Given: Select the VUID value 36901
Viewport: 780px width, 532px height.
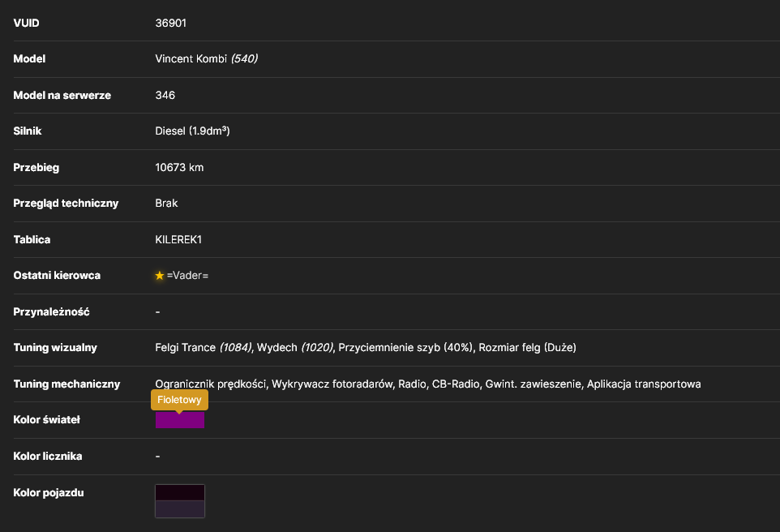Looking at the screenshot, I should tap(170, 23).
